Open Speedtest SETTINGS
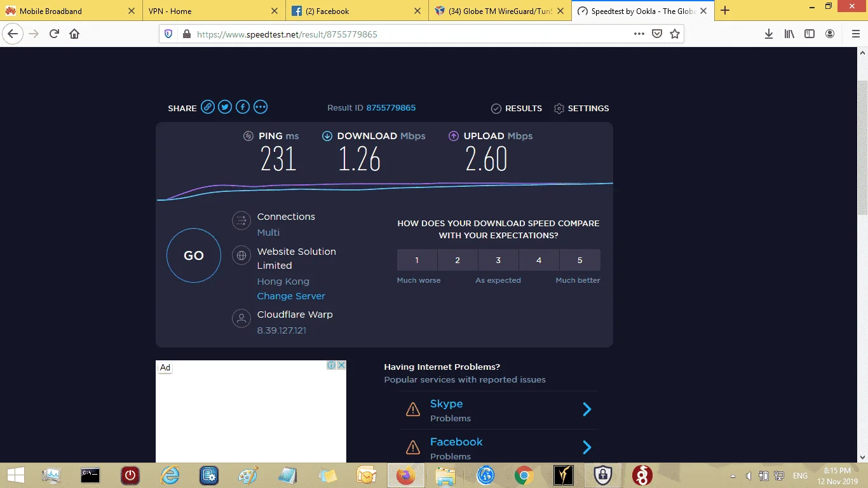 (581, 109)
